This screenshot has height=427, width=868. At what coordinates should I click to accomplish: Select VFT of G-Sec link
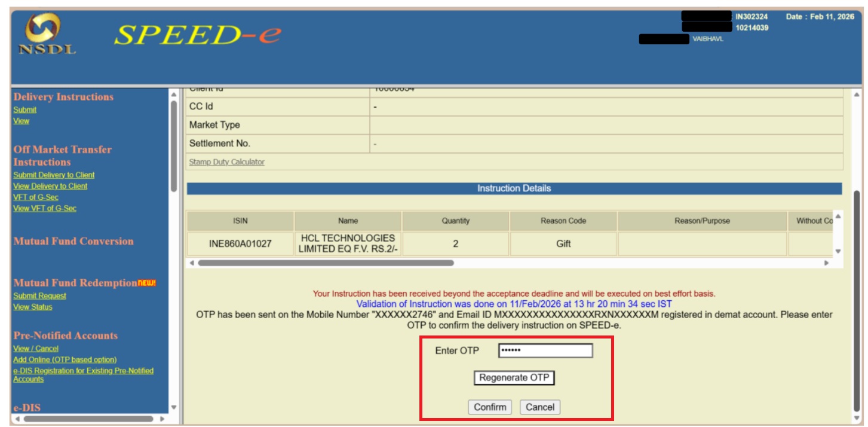tap(36, 197)
